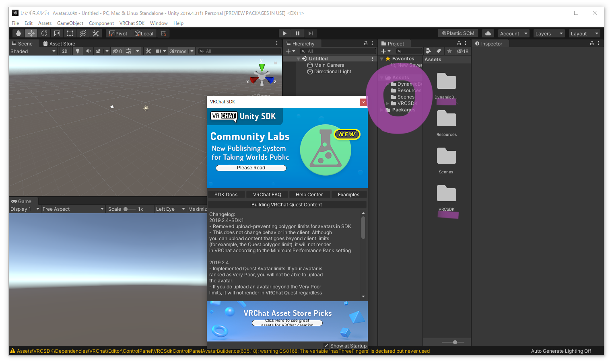Toggle scene lighting bulb icon
This screenshot has width=610, height=364.
coord(78,51)
